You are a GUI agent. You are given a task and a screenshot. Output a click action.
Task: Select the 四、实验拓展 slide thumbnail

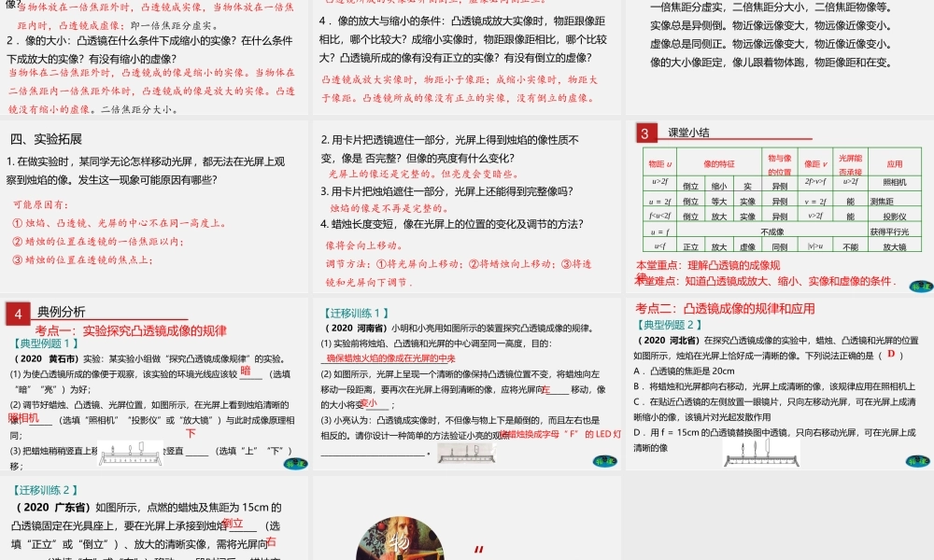click(154, 206)
